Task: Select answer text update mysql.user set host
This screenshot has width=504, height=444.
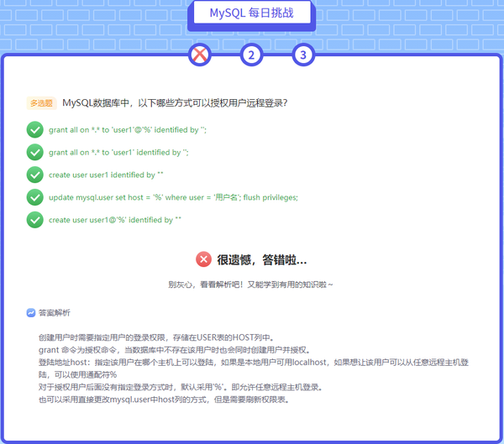Action: point(174,197)
